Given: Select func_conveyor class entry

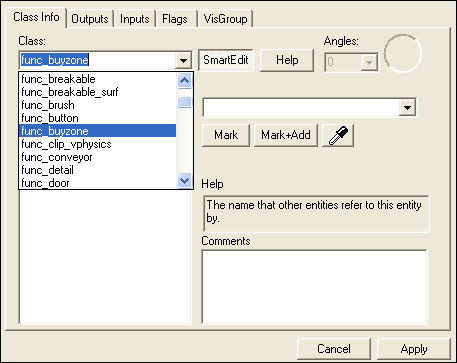Looking at the screenshot, I should click(98, 157).
